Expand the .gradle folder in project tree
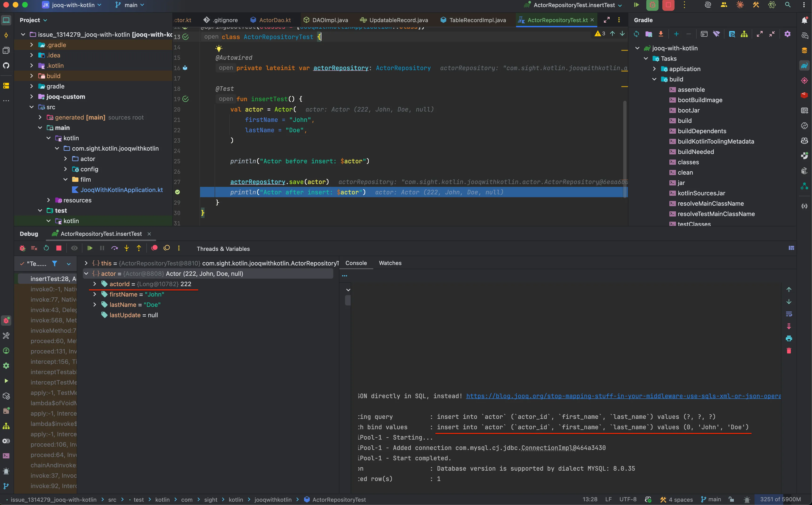812x505 pixels. pos(31,45)
